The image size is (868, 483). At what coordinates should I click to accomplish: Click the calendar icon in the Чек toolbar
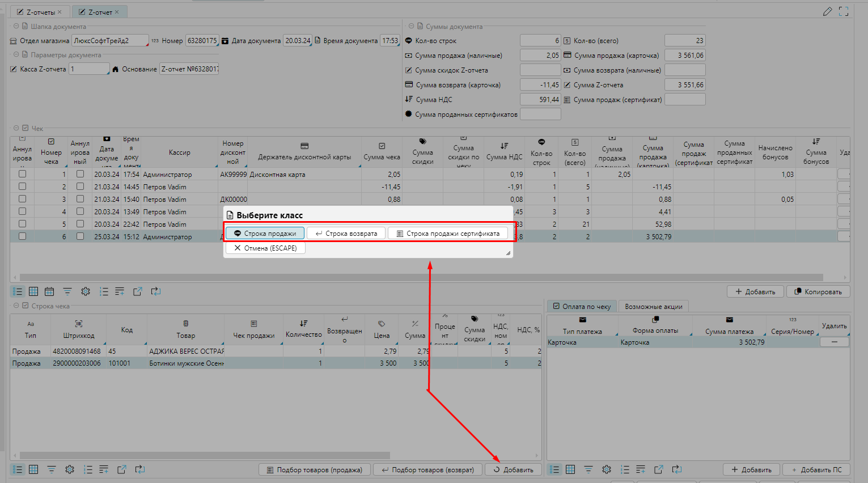click(x=49, y=291)
